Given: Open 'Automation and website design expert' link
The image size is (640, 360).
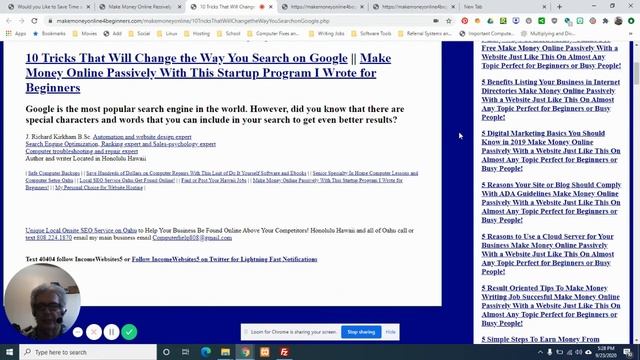Looking at the screenshot, I should 142,137.
